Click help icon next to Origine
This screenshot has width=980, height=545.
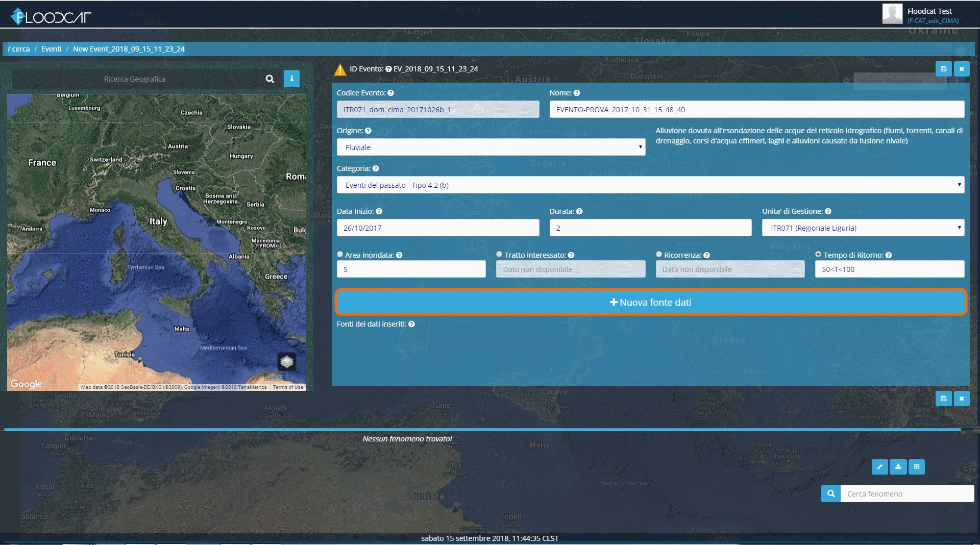(368, 131)
